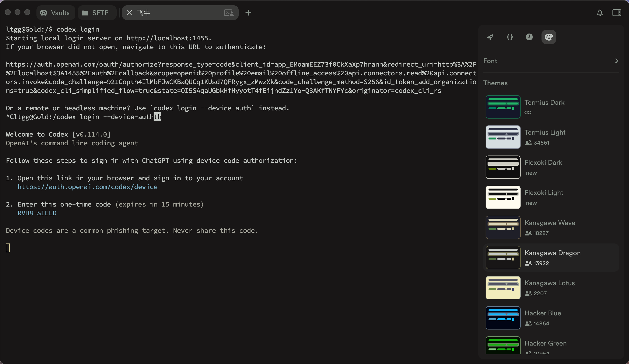
Task: Open the history clock icon
Action: [x=529, y=37]
